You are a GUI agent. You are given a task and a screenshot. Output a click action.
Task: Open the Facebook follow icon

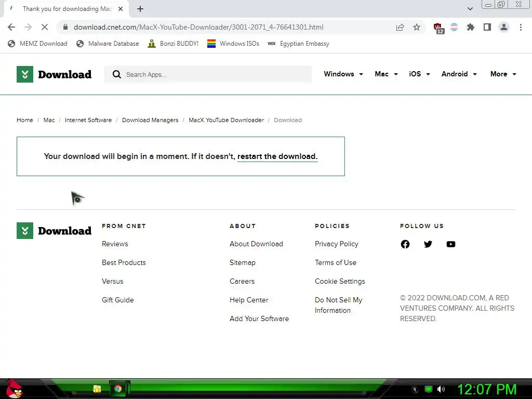(x=405, y=244)
